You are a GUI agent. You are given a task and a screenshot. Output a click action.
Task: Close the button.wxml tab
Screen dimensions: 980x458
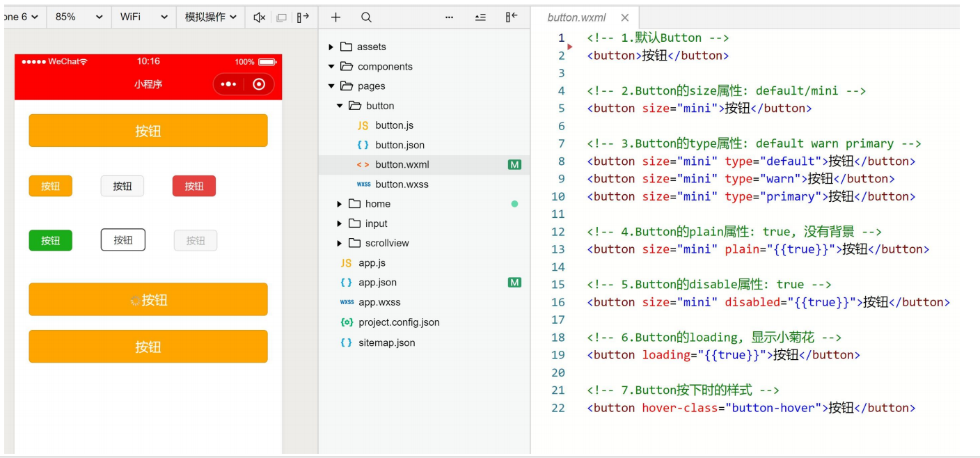[x=624, y=17]
